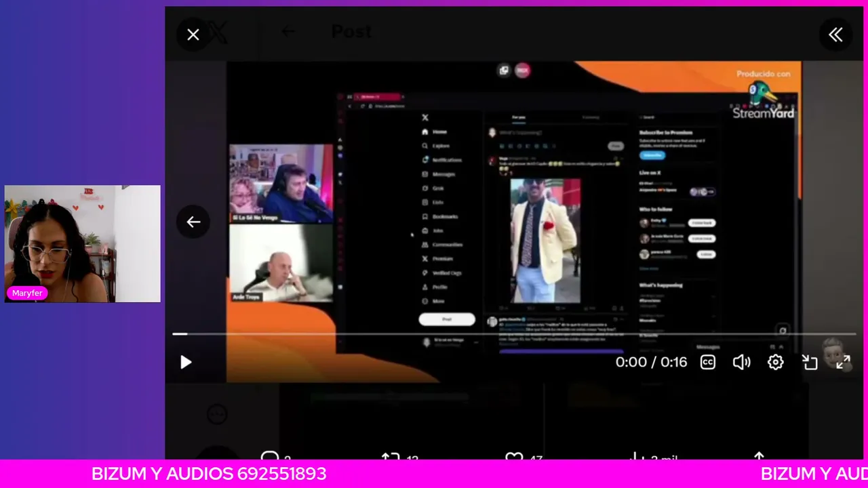Screen dimensions: 868x488
Task: Open video settings gear
Action: 776,363
